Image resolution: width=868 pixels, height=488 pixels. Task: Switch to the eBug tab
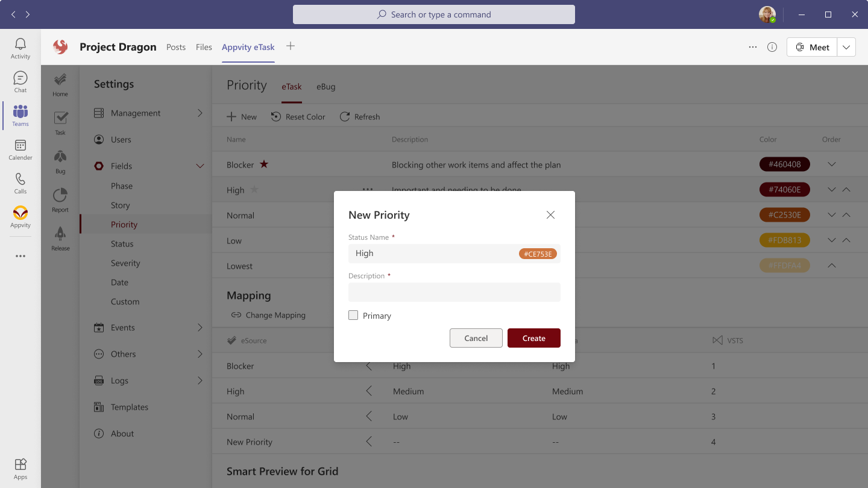325,87
